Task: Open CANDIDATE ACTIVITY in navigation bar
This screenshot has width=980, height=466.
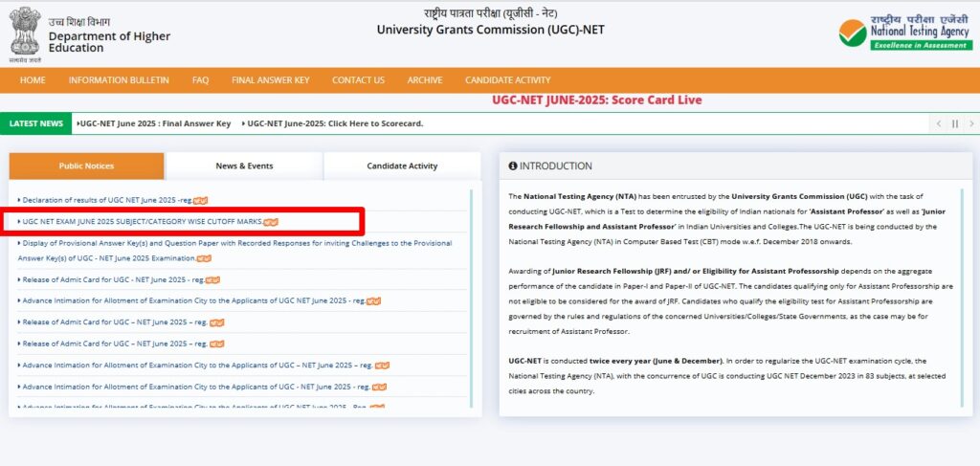Action: 507,80
